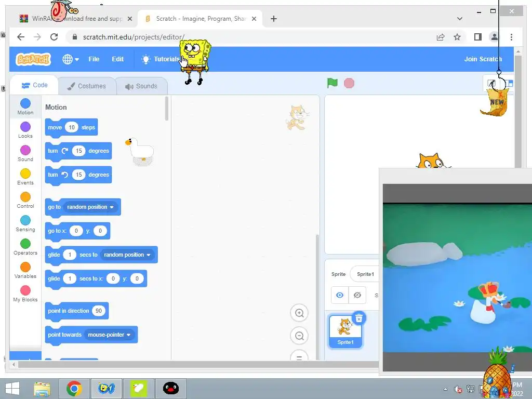Screen dimensions: 532x399
Task: Click the address bar URL
Action: (134, 37)
